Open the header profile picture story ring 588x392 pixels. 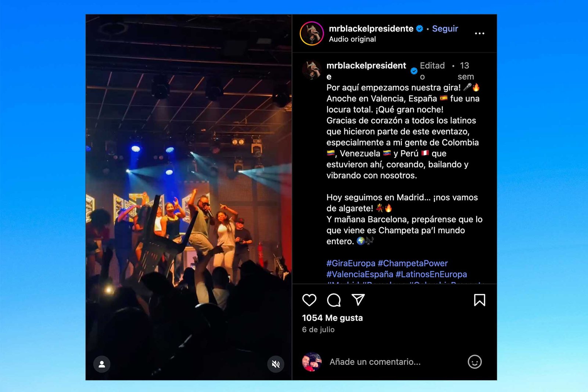[312, 33]
